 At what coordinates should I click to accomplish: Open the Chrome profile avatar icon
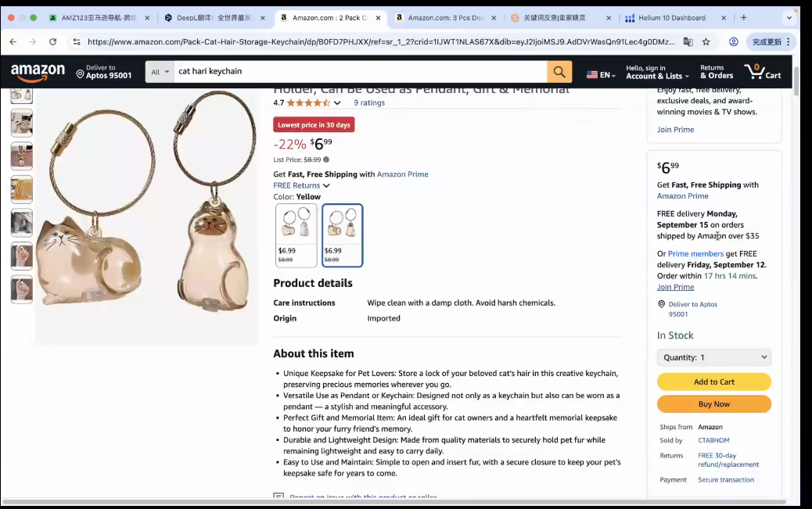(x=733, y=42)
